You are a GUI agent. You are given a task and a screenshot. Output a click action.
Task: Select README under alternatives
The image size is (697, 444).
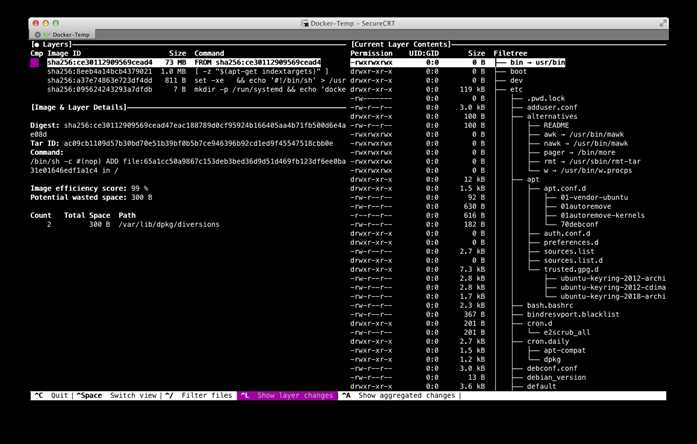(x=556, y=125)
